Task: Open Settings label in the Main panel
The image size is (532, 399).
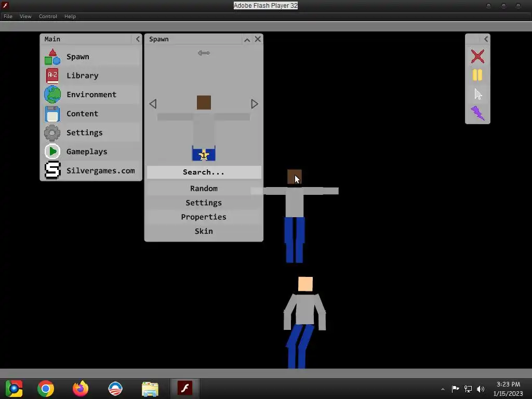Action: point(85,132)
